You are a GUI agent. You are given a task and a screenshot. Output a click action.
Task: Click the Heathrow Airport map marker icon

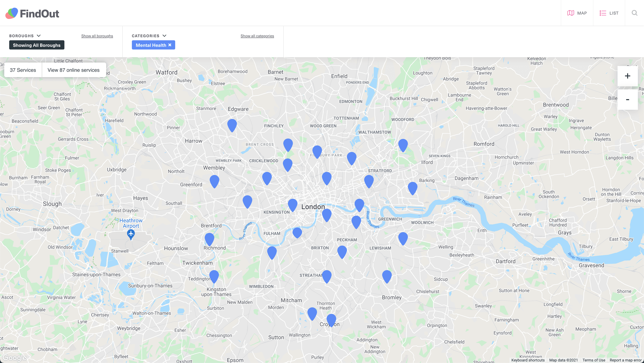(x=131, y=234)
